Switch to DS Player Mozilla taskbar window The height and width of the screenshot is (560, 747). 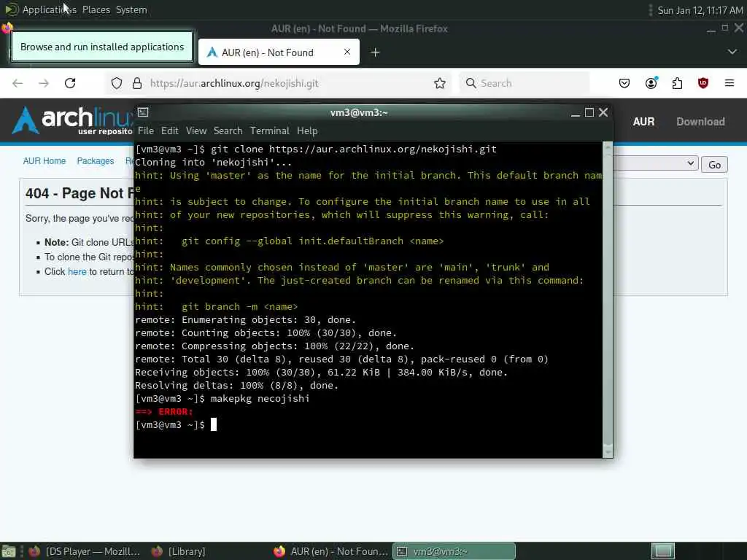(x=85, y=551)
